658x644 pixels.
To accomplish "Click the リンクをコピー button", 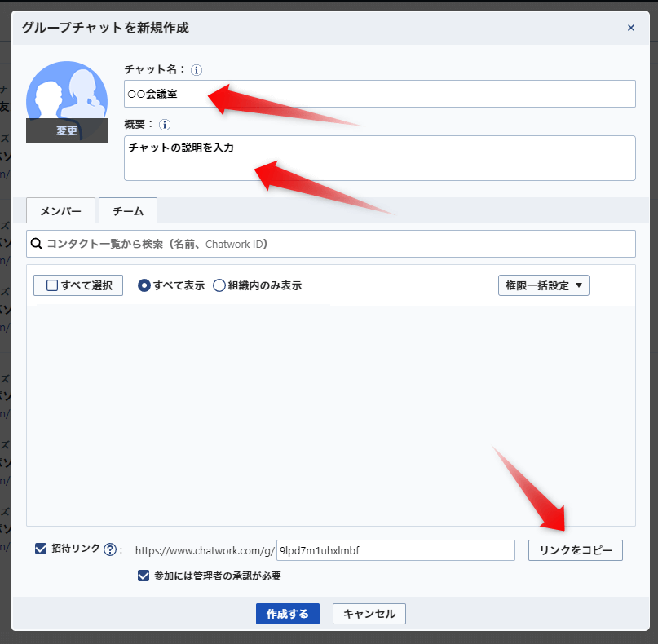I will click(576, 550).
